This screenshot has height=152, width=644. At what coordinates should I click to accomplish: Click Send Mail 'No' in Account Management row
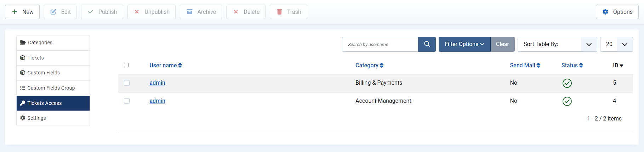coord(514,101)
